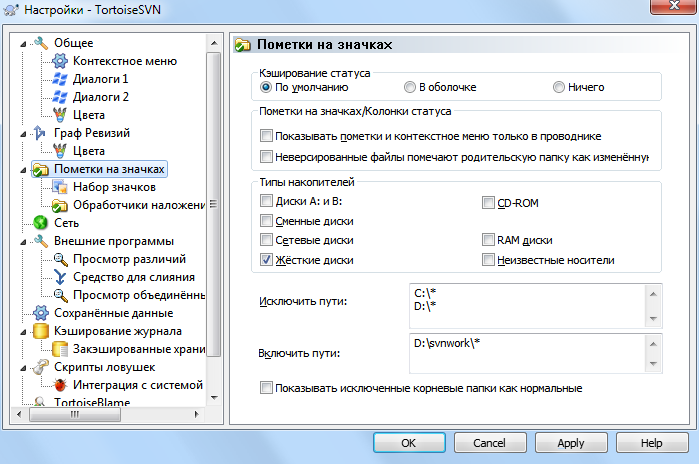This screenshot has height=464, width=699.
Task: Collapse the Внешние программы tree node
Action: tap(23, 242)
